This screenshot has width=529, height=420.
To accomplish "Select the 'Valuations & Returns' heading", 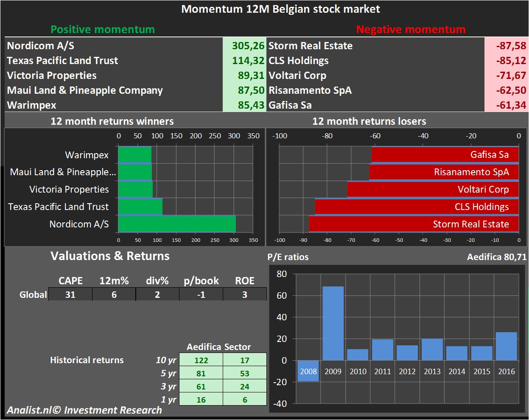I will click(x=110, y=256).
